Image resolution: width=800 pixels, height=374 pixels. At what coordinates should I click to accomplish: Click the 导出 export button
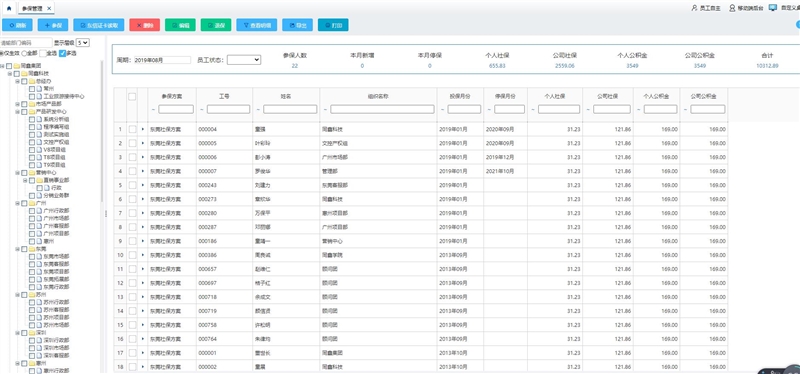click(297, 25)
